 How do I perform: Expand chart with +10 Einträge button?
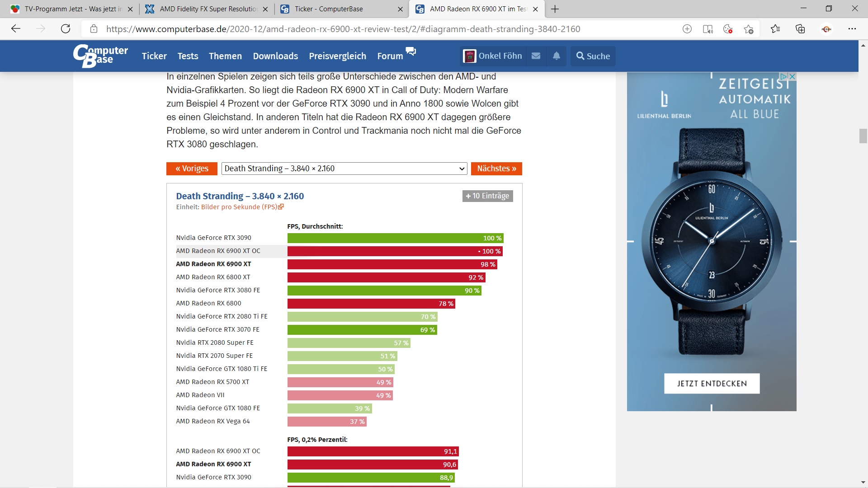click(487, 196)
